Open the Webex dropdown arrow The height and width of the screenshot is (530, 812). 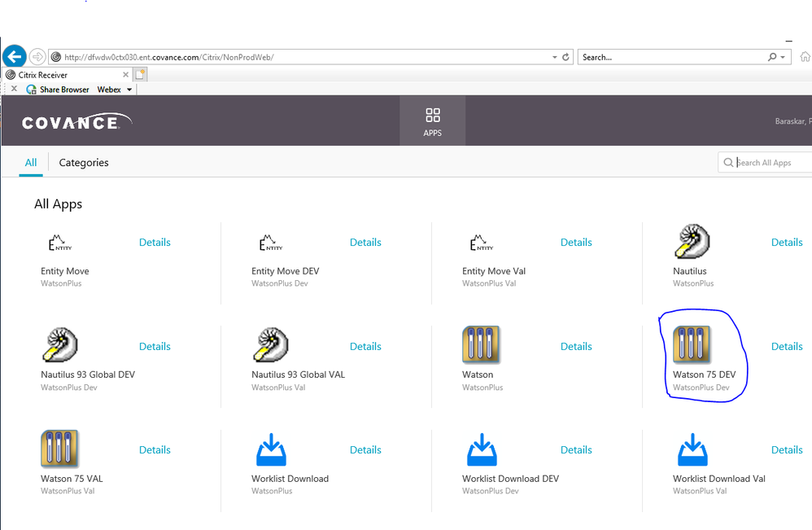[129, 90]
